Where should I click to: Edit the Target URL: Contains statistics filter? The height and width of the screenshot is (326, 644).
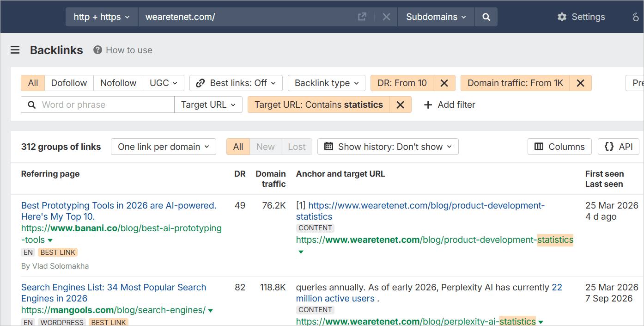(x=319, y=105)
